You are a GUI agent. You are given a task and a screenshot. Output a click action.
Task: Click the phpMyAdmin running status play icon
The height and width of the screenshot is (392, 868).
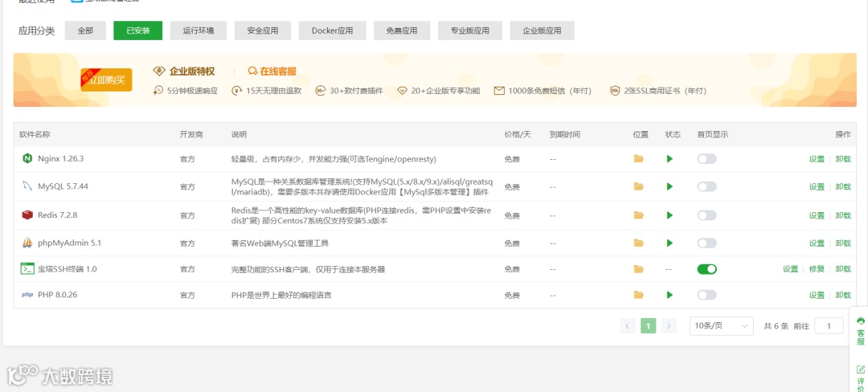tap(669, 243)
